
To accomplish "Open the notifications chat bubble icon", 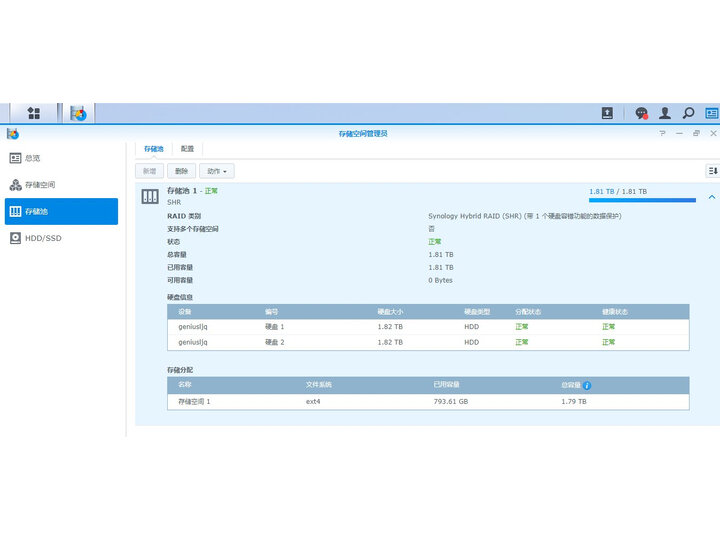I will tap(641, 114).
